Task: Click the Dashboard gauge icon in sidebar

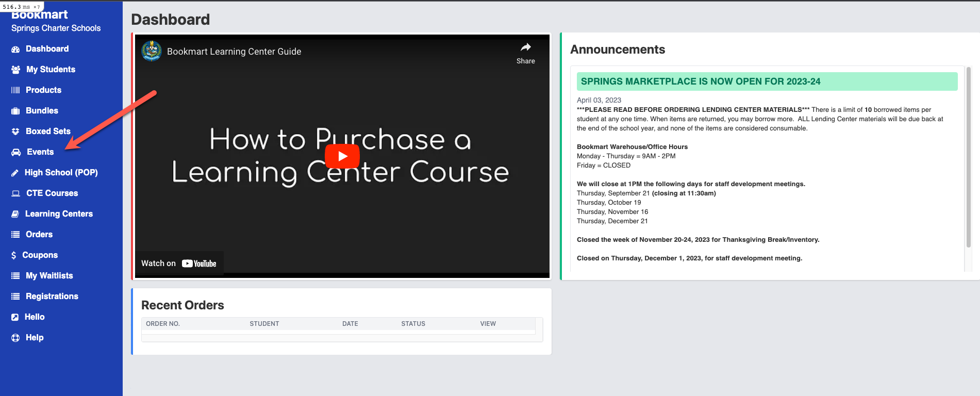Action: coord(15,49)
